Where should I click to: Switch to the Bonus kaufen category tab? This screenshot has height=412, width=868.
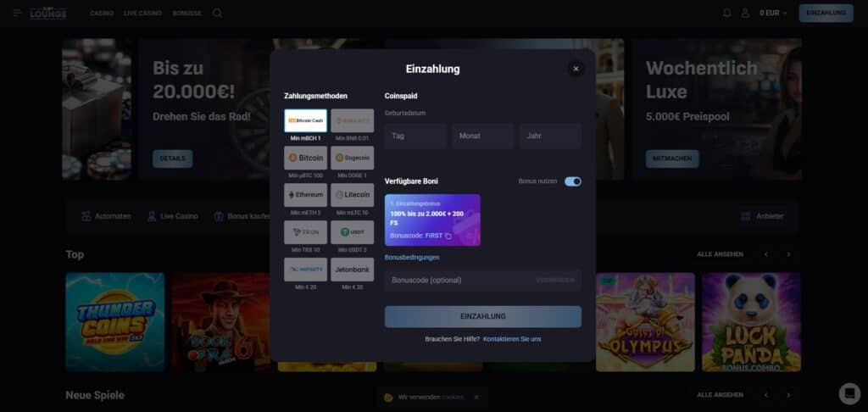point(242,216)
